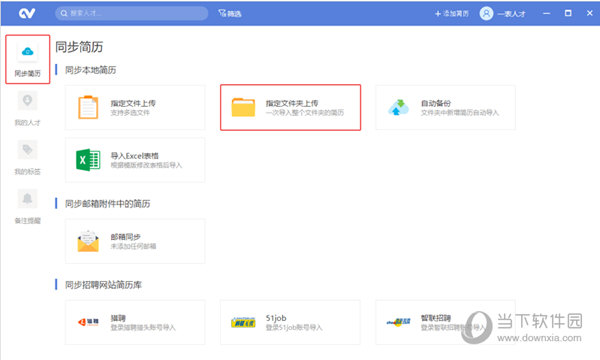Open 智联招聘 import title text
This screenshot has height=360, width=600.
[x=436, y=318]
